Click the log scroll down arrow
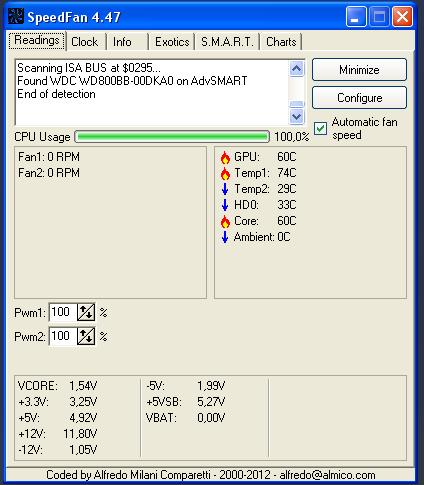 296,117
